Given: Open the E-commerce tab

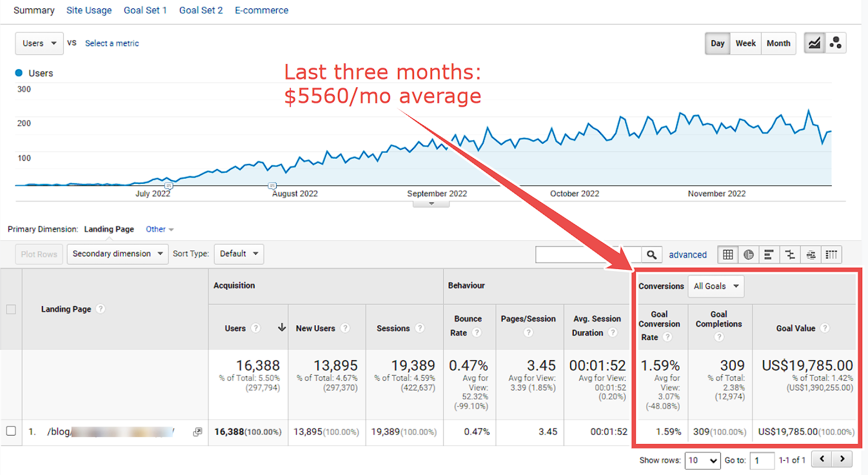Looking at the screenshot, I should (x=262, y=10).
